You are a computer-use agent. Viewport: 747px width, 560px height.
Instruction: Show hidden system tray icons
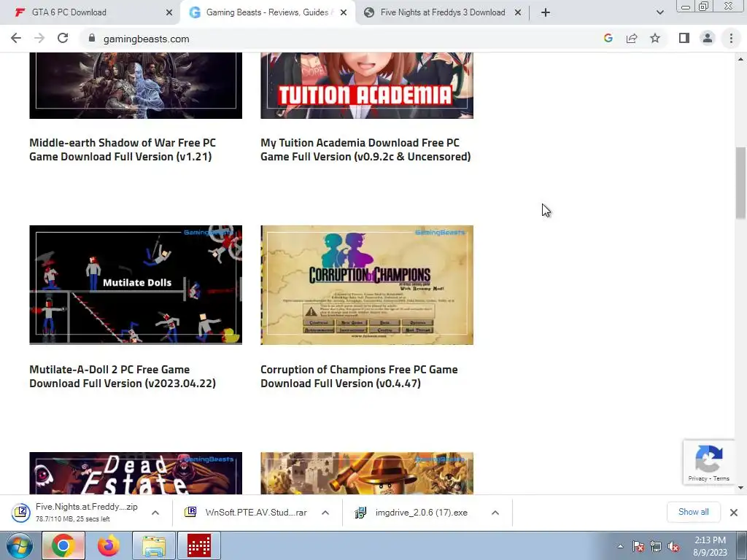point(620,546)
